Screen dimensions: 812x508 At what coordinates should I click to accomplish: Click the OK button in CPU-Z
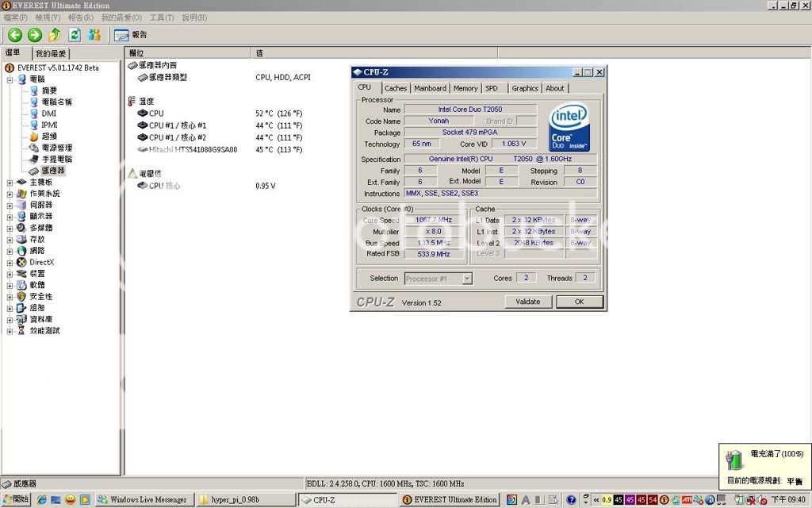580,302
